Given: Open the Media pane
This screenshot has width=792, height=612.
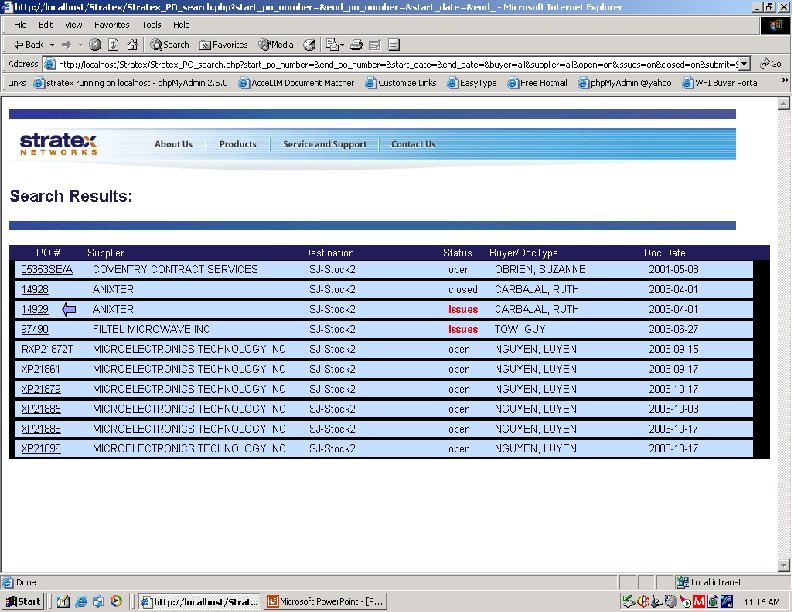Looking at the screenshot, I should click(x=275, y=45).
